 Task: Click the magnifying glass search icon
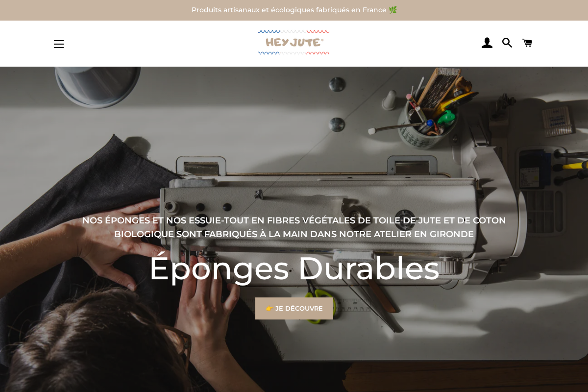click(507, 43)
